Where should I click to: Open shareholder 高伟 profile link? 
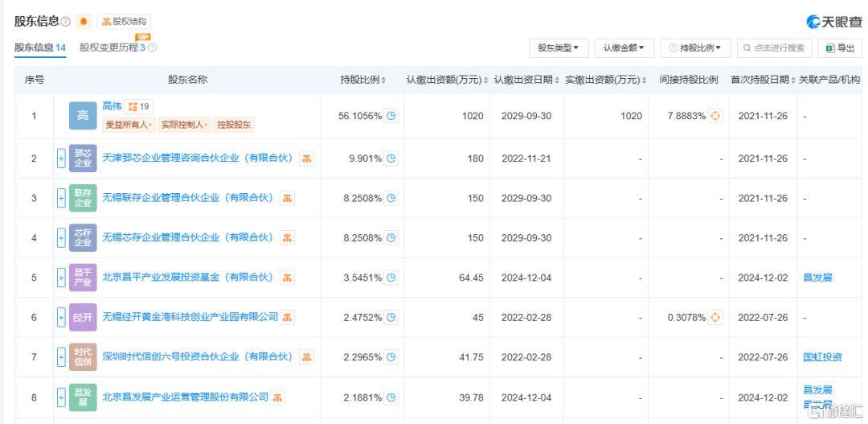coord(112,106)
